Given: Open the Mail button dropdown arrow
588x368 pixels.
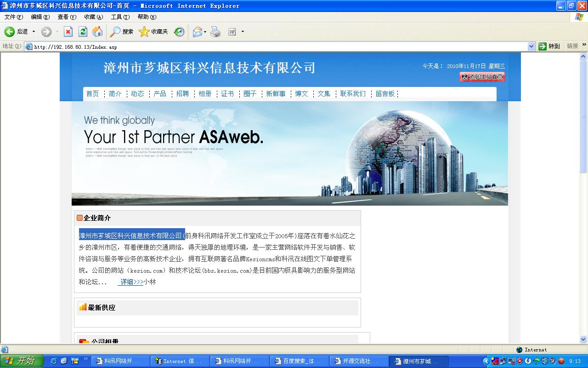Looking at the screenshot, I should coord(205,32).
